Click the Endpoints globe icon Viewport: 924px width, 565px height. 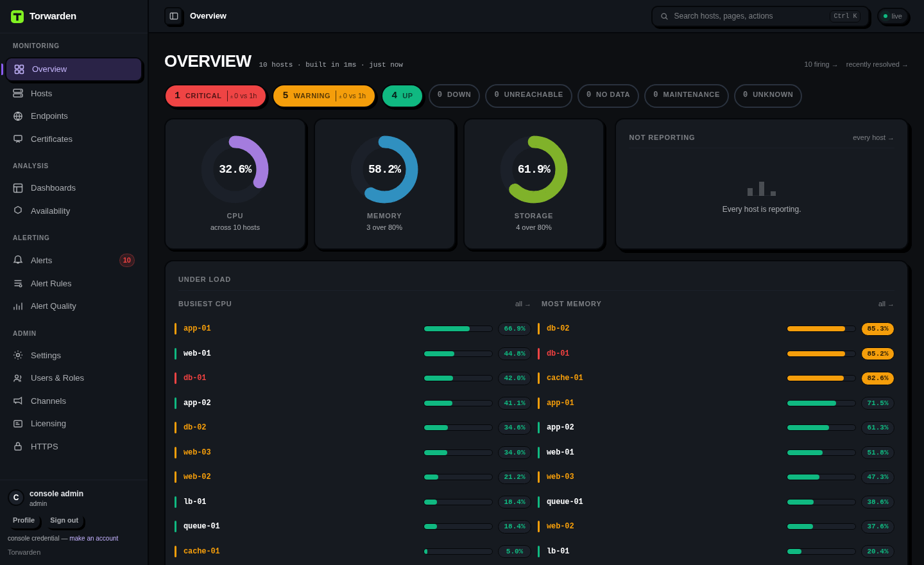(18, 116)
